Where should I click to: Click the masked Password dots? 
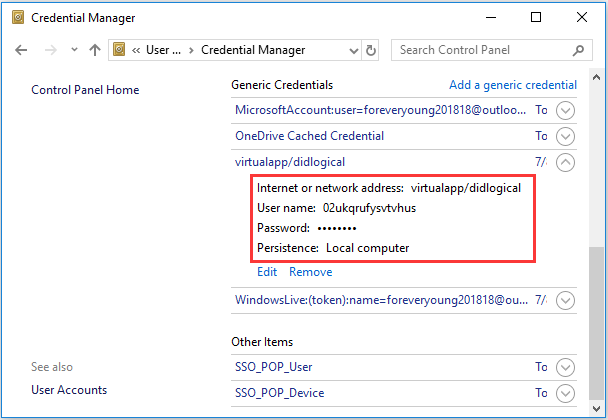tap(337, 228)
